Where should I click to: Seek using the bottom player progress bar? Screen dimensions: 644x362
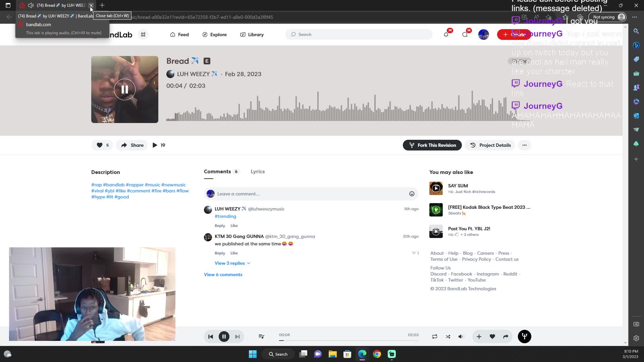(x=349, y=340)
